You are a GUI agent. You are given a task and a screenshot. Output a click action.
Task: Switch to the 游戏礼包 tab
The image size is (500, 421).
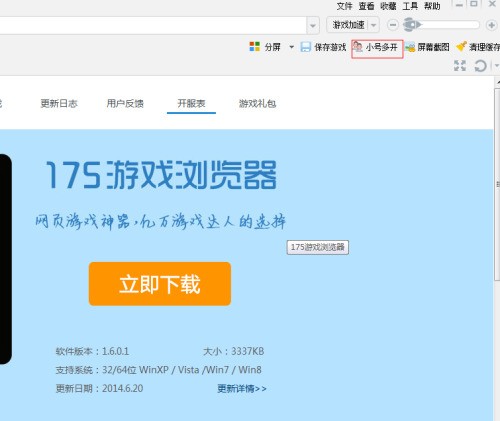tap(257, 103)
